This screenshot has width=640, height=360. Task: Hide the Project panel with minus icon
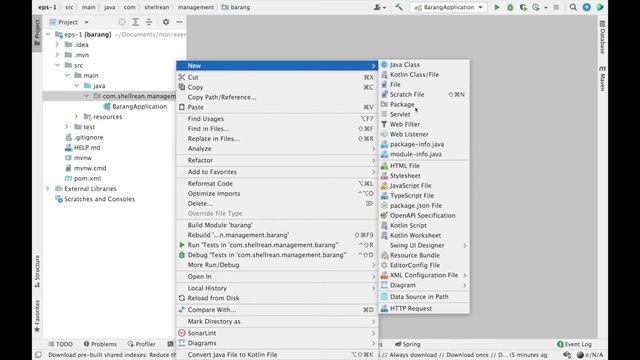pos(179,22)
